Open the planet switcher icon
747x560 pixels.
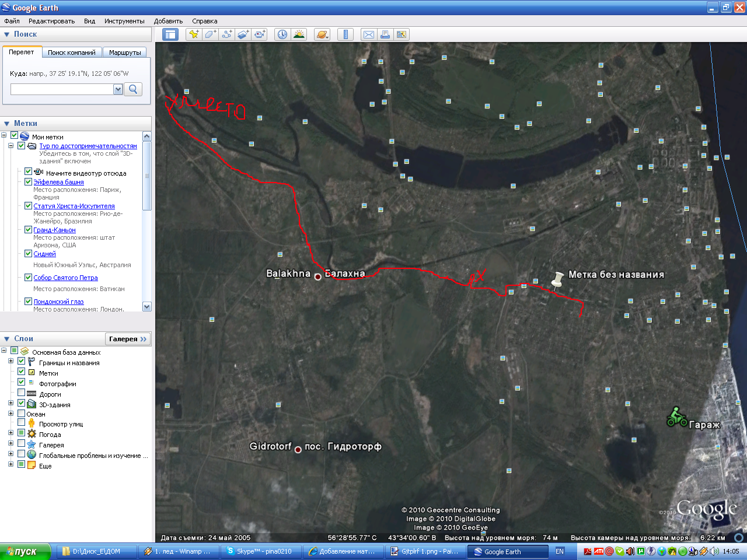(x=322, y=34)
